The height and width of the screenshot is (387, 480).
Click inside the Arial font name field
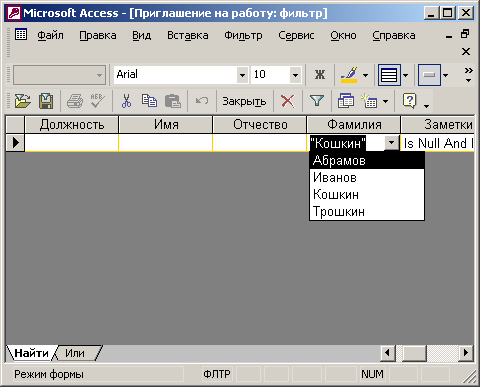(x=175, y=75)
